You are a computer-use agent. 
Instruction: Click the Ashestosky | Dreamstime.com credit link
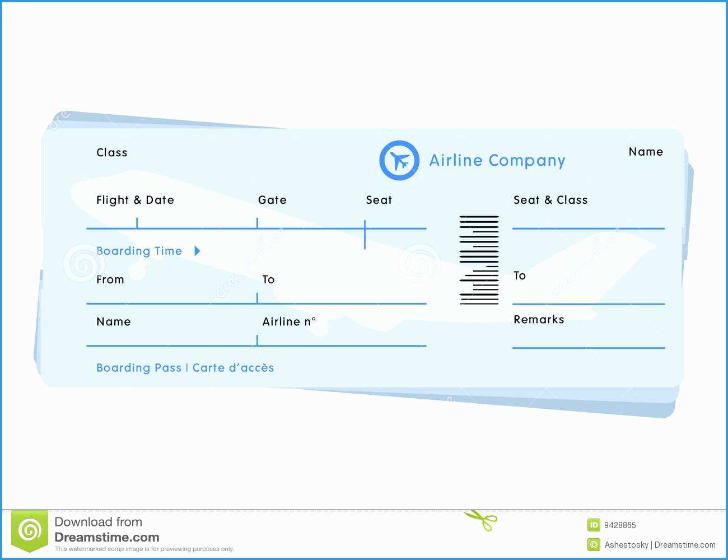pos(661,544)
